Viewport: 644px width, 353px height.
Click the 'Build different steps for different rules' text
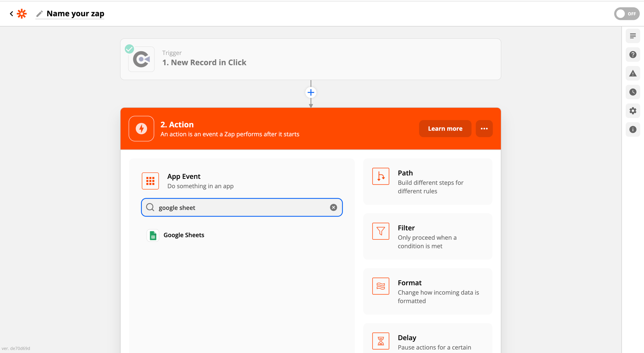[x=431, y=187]
